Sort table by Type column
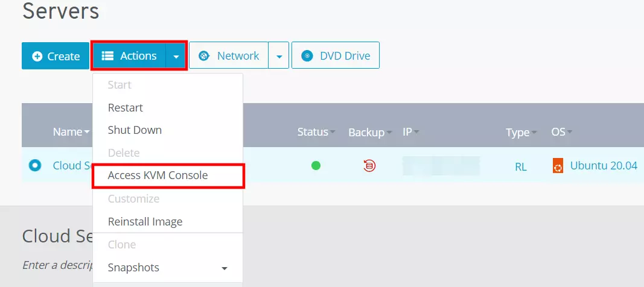This screenshot has height=287, width=644. pos(521,133)
